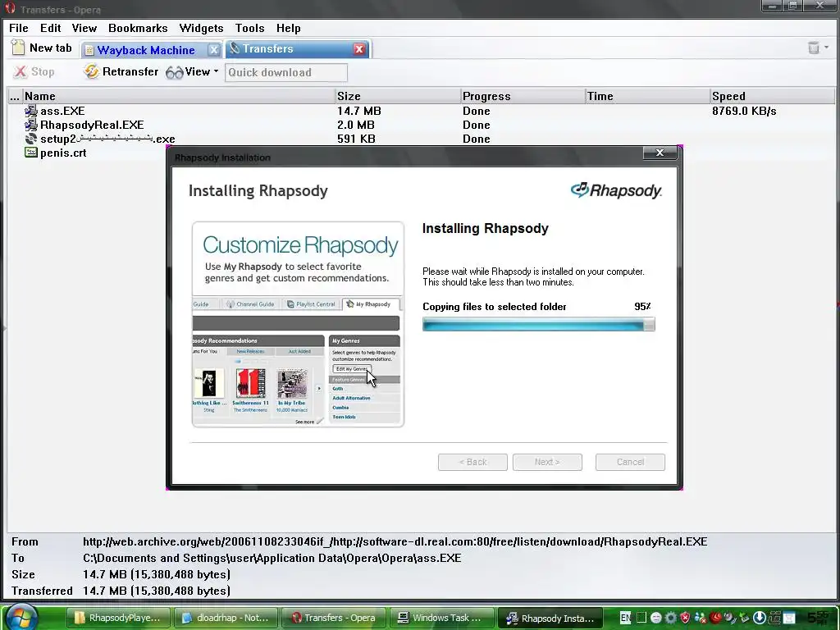Click the To file path text
Screen dimensions: 840x630
pos(272,558)
